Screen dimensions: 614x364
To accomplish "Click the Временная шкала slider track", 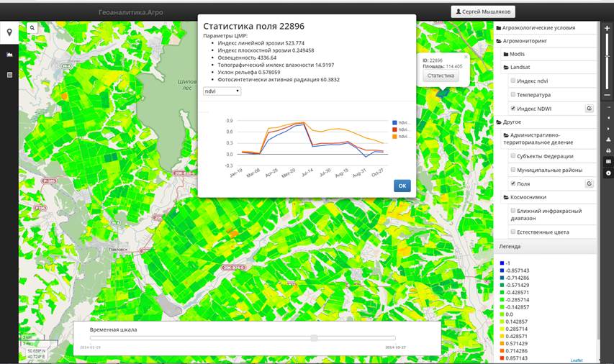I will point(243,338).
